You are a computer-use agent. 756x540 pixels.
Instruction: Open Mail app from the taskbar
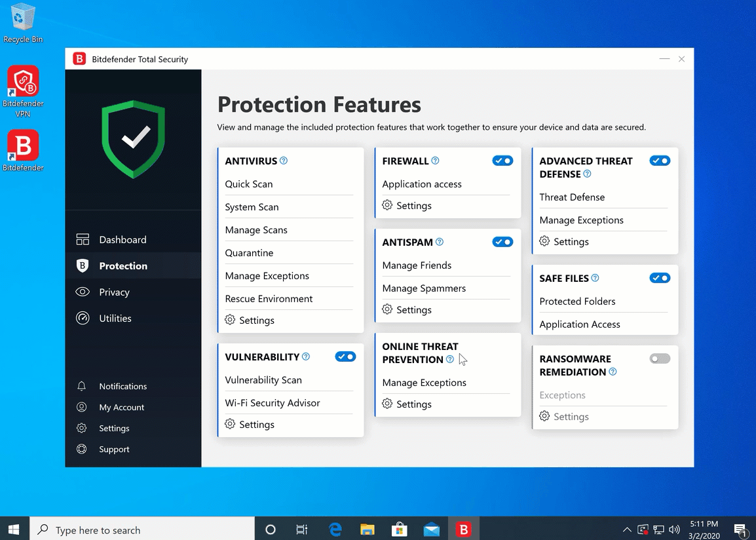pyautogui.click(x=432, y=530)
